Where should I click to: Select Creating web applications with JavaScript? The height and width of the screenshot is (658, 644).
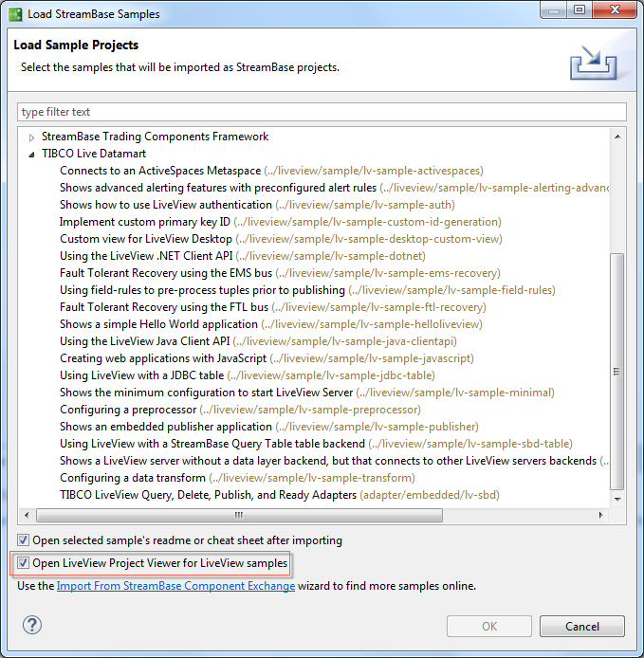point(267,358)
